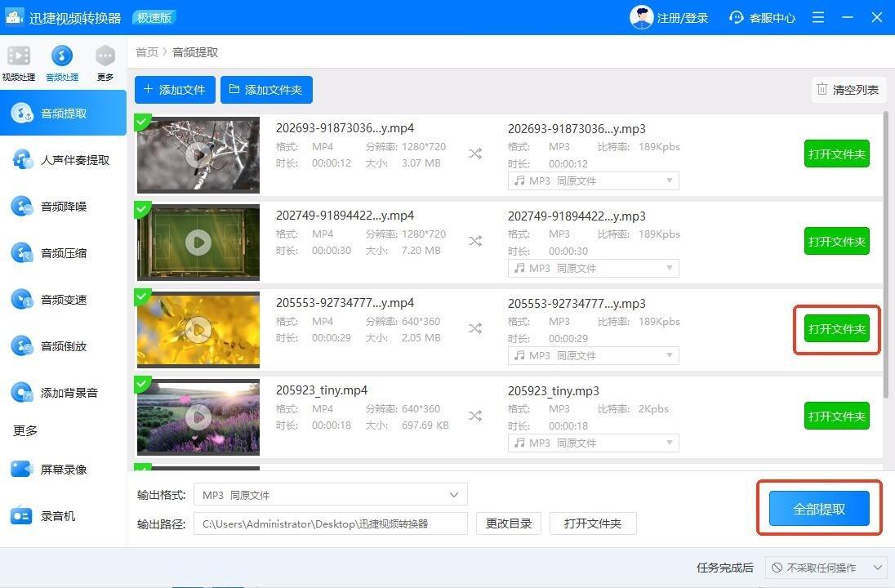Click the file list vertical scrollbar
Viewport: 895px width, 588px height.
(886, 253)
